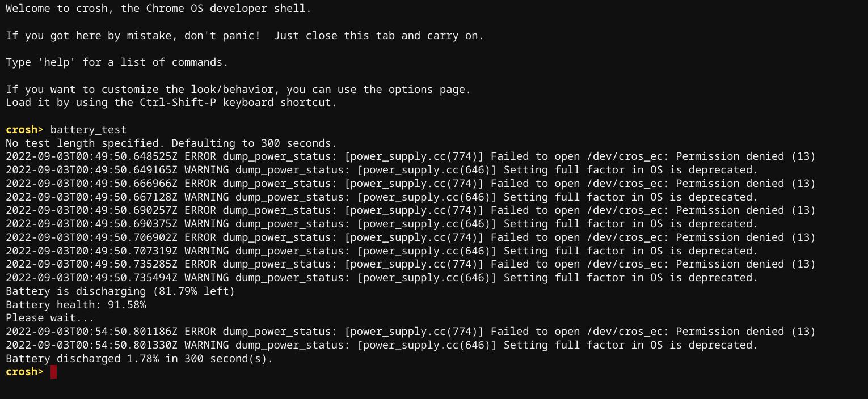
Task: Click the first crosh> prompt label
Action: coord(24,130)
